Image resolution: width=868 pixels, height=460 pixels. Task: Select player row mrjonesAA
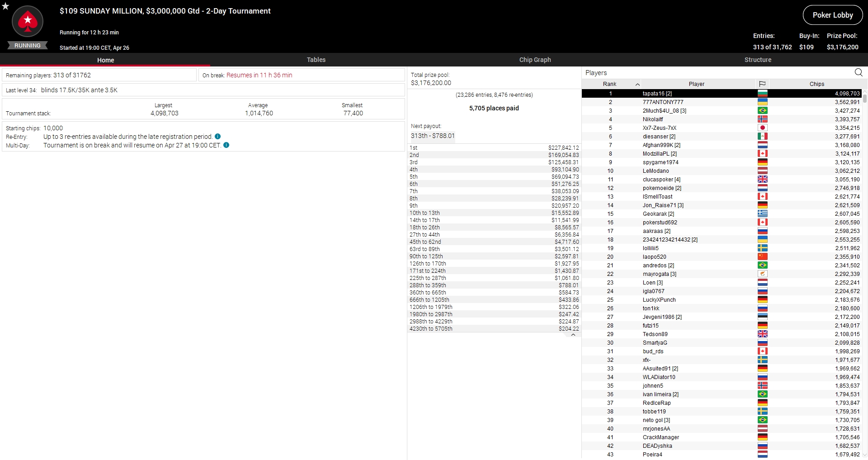click(x=722, y=429)
